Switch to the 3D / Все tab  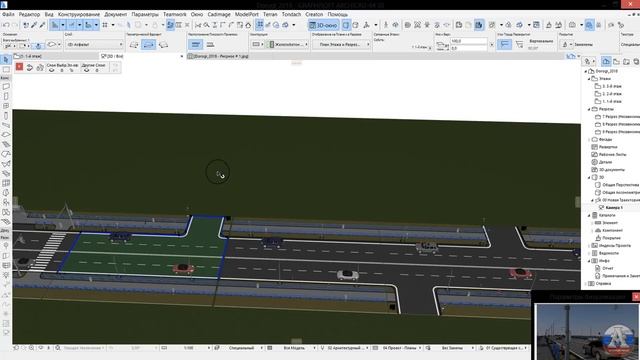point(141,56)
